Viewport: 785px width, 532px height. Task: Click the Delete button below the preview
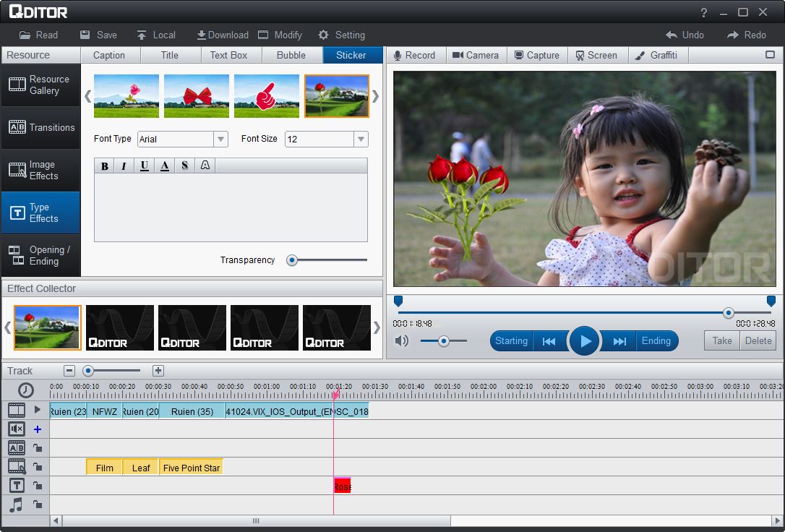pyautogui.click(x=758, y=340)
